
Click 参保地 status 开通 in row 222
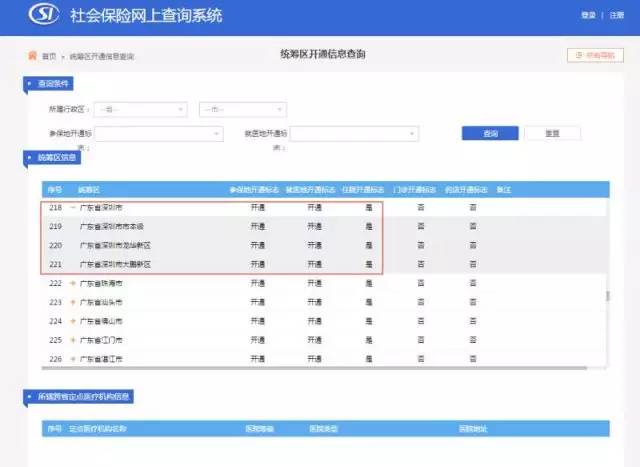click(258, 283)
